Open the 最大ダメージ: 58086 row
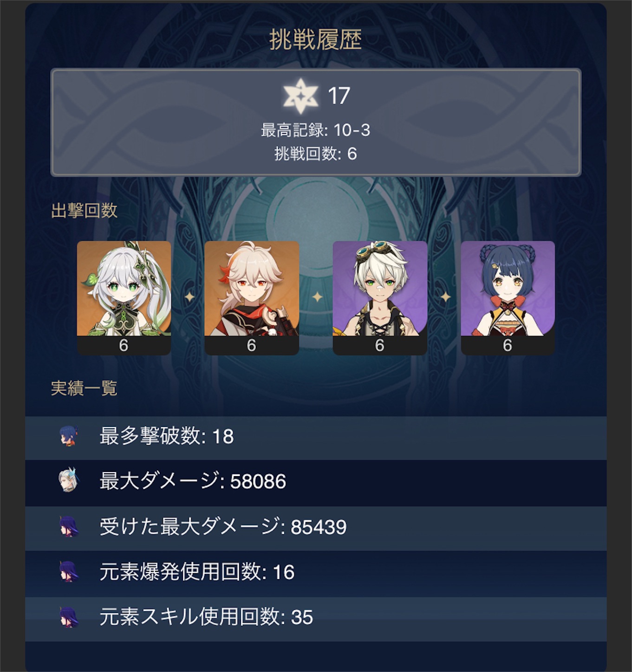Screen dimensions: 632x672 316,483
